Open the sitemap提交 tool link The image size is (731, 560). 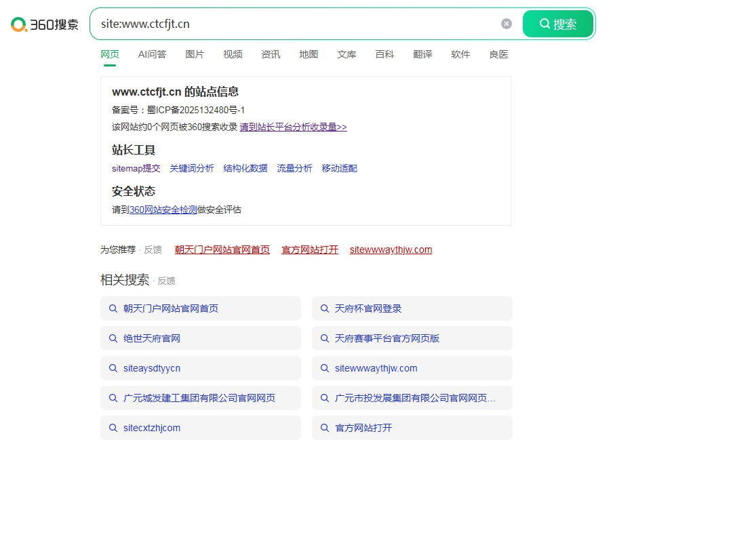coord(136,168)
